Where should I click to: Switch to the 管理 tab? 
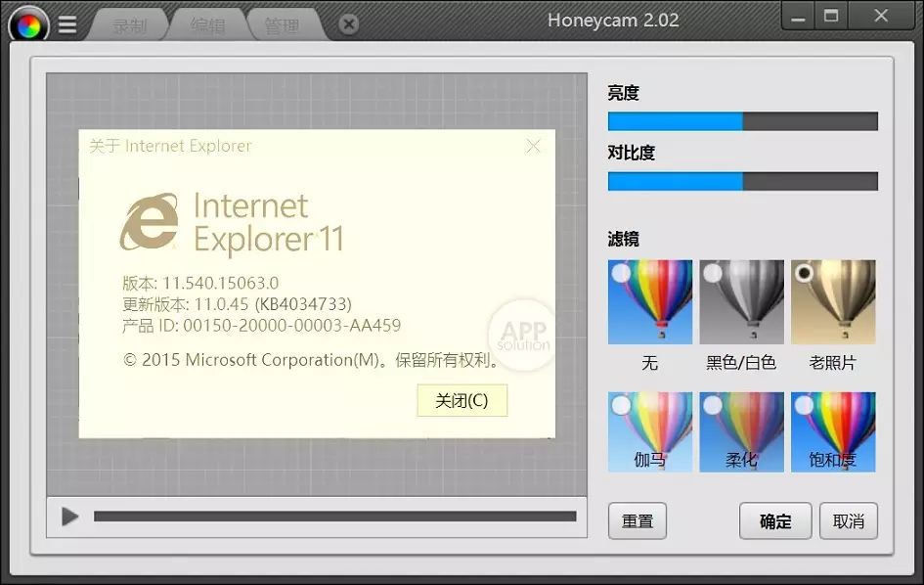[282, 25]
